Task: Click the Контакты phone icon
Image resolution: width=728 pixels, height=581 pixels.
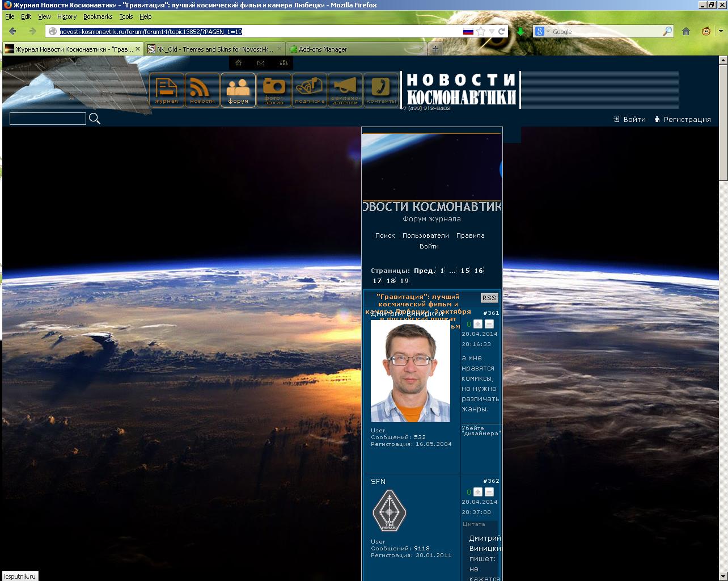Action: [x=381, y=90]
